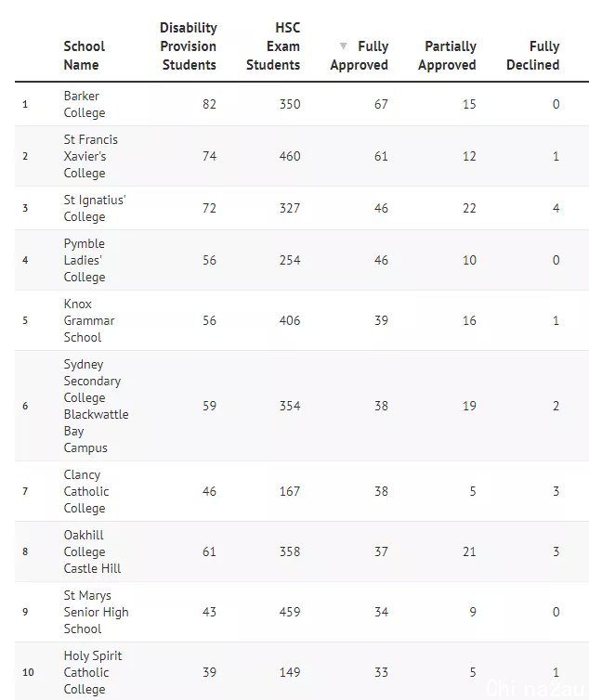Click St Marys Senior High School name
Screen dimensions: 589x700
[x=96, y=612]
